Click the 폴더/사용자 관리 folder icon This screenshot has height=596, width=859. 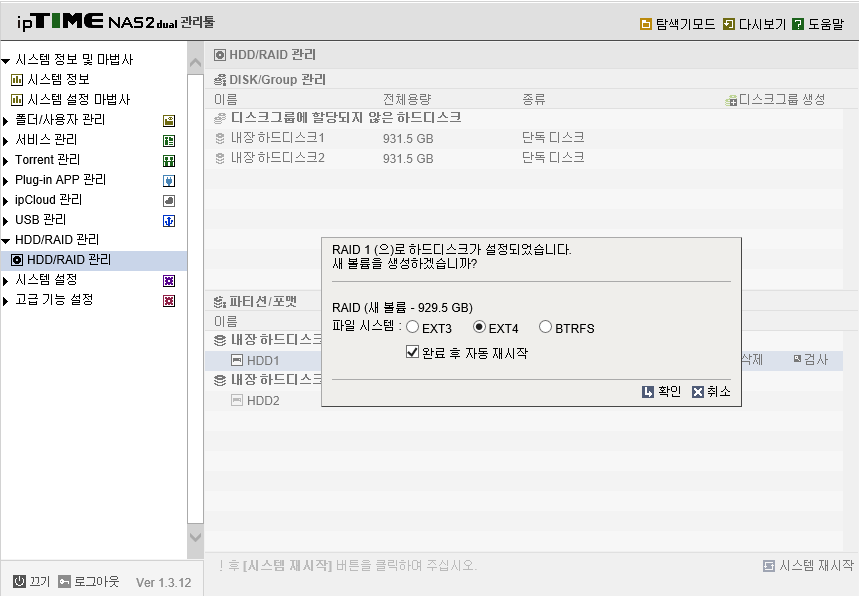169,121
